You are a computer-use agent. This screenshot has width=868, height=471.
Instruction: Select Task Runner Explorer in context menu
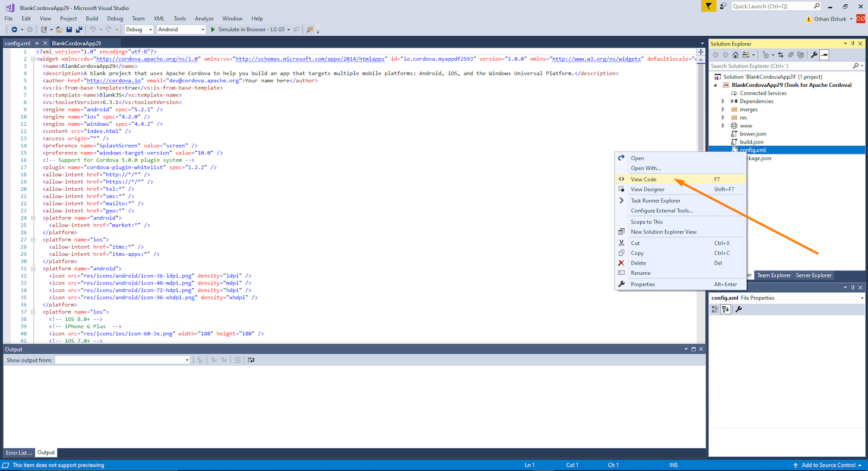[680, 201]
